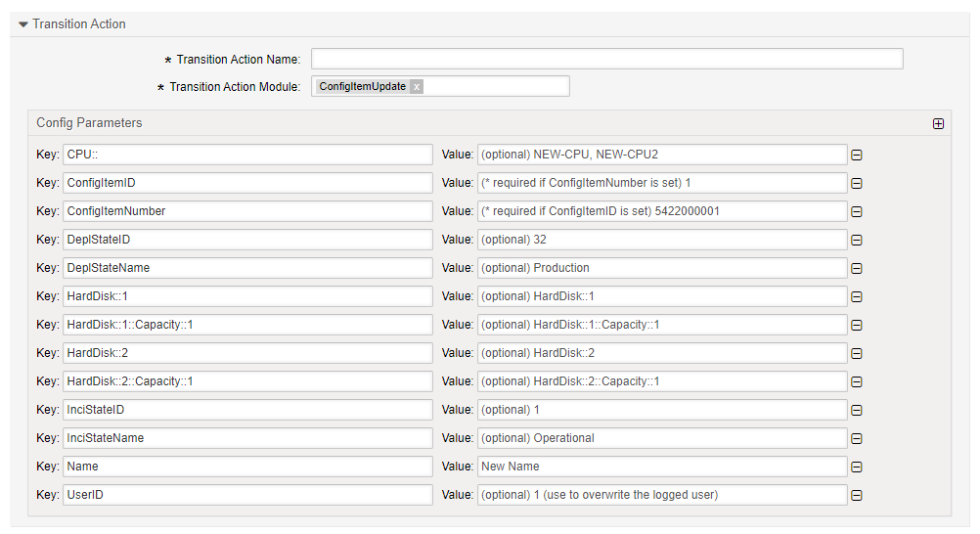
Task: Click the Transition Action Name field
Action: point(606,60)
